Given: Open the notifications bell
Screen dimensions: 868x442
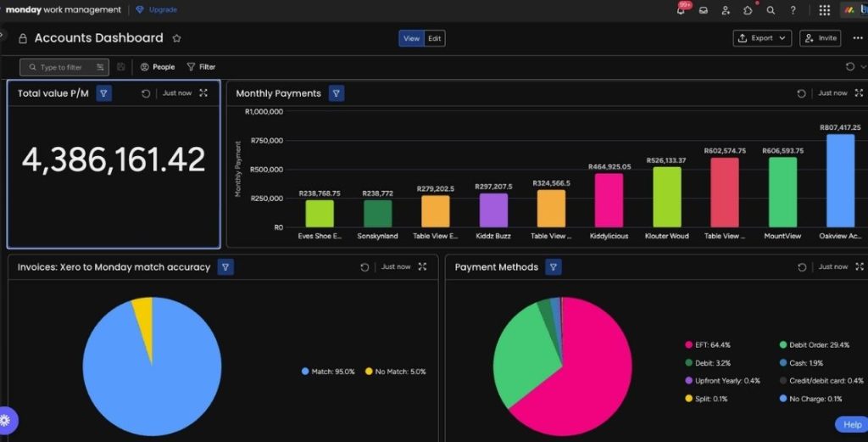Looking at the screenshot, I should tap(681, 10).
